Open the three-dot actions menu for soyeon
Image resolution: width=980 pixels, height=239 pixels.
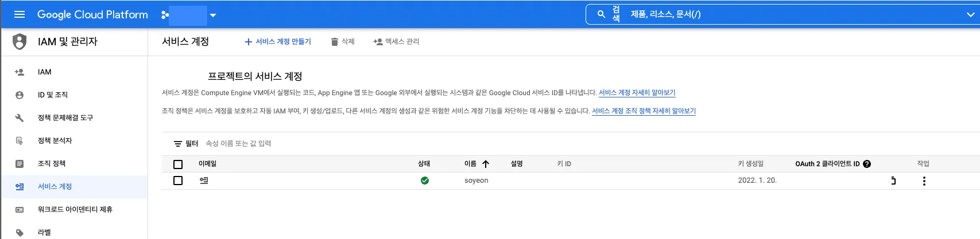click(924, 181)
